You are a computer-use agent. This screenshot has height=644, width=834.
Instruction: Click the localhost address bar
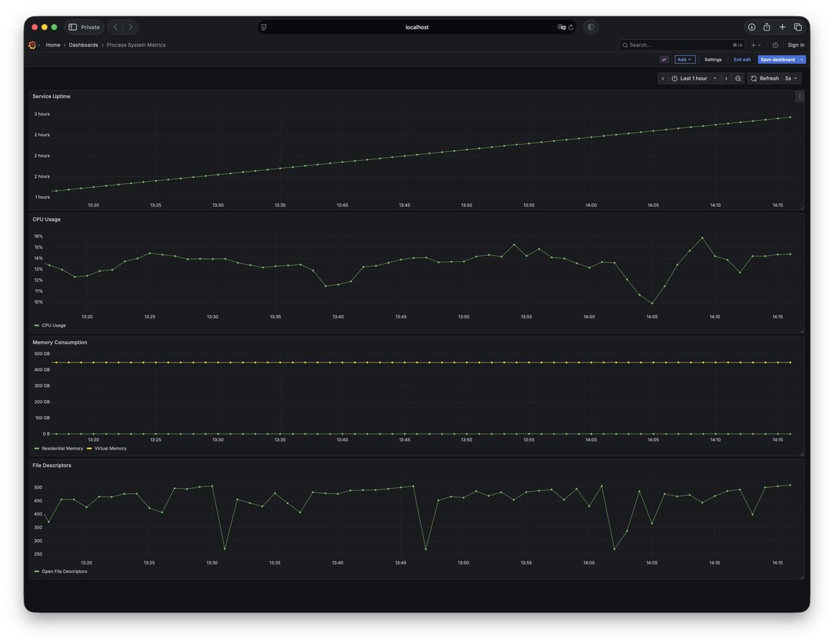(417, 27)
